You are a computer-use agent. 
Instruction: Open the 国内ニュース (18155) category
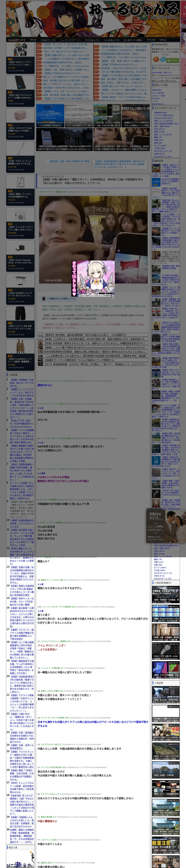coord(163,121)
